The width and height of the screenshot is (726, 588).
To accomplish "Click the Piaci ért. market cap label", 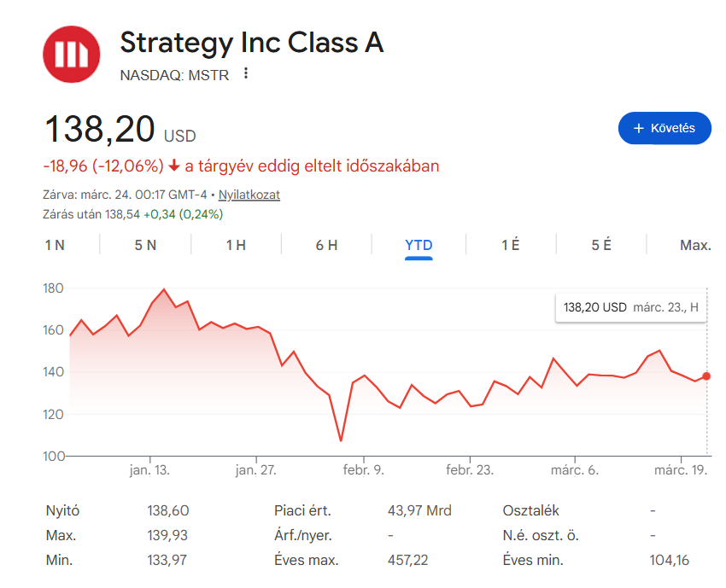I will point(302,511).
